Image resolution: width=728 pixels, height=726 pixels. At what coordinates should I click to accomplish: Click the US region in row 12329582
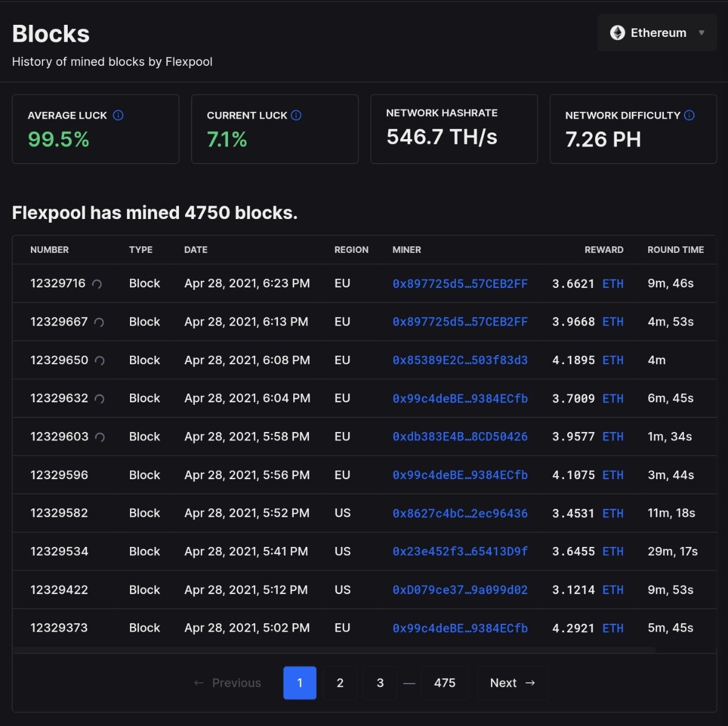pyautogui.click(x=342, y=513)
